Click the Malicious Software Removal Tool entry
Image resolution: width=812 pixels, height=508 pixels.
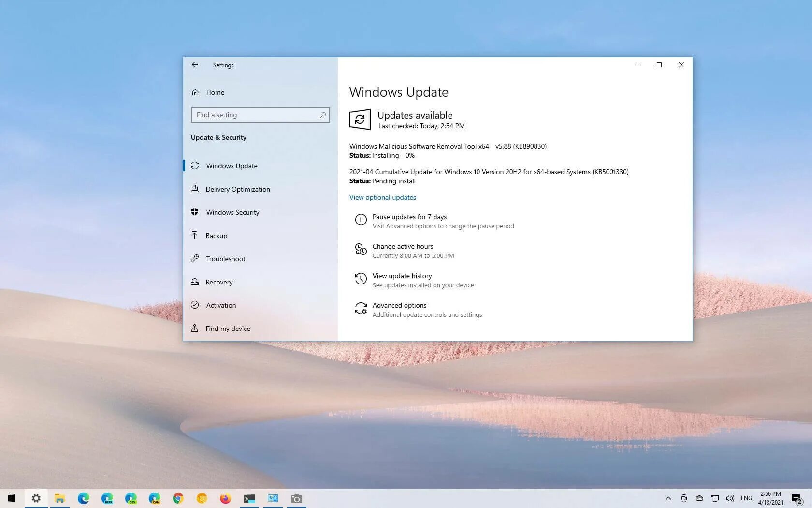click(x=448, y=146)
